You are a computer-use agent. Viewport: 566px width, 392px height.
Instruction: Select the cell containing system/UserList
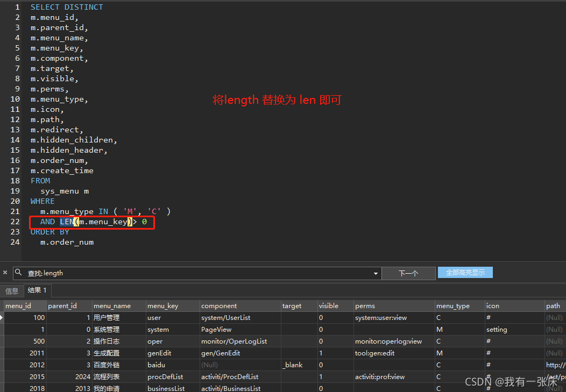(226, 317)
